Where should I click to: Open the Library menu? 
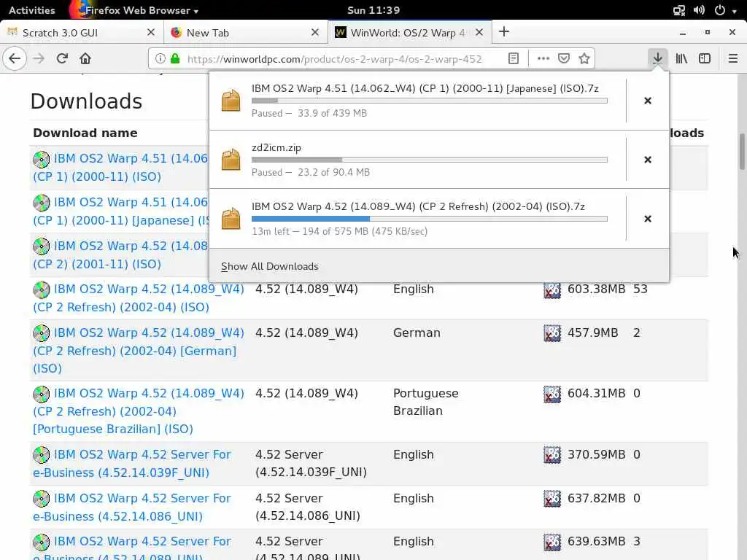coord(681,58)
